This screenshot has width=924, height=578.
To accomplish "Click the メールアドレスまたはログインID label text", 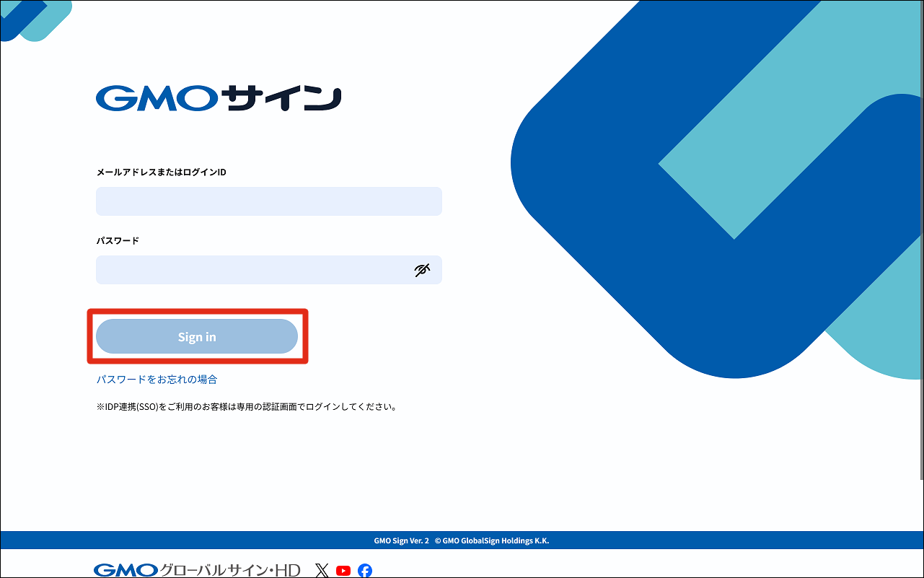I will tap(161, 172).
